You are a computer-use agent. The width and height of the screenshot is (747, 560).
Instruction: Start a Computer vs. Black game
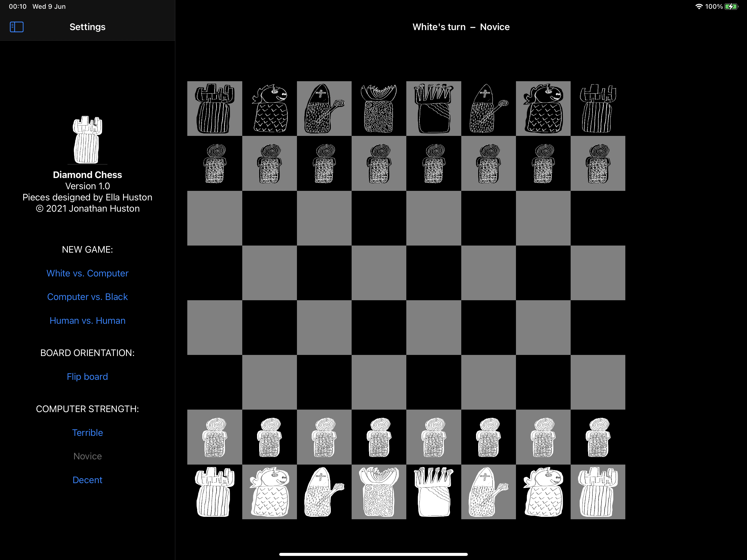87,297
